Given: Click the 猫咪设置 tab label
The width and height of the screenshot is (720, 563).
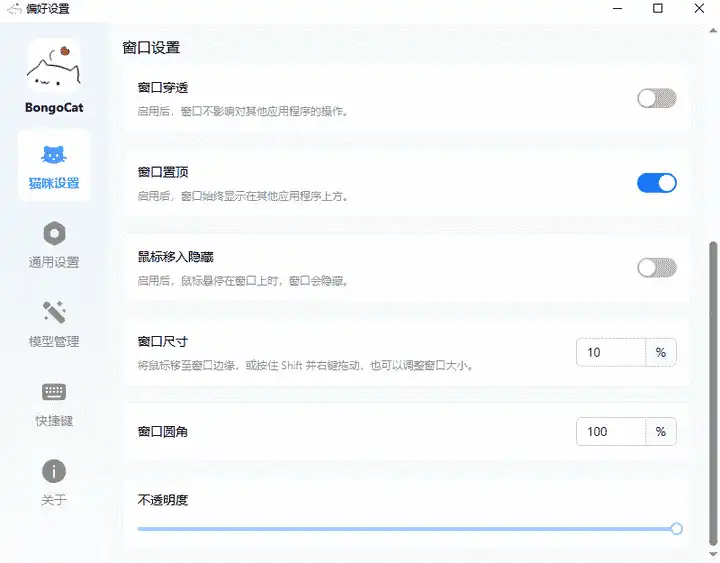Looking at the screenshot, I should click(x=54, y=183).
